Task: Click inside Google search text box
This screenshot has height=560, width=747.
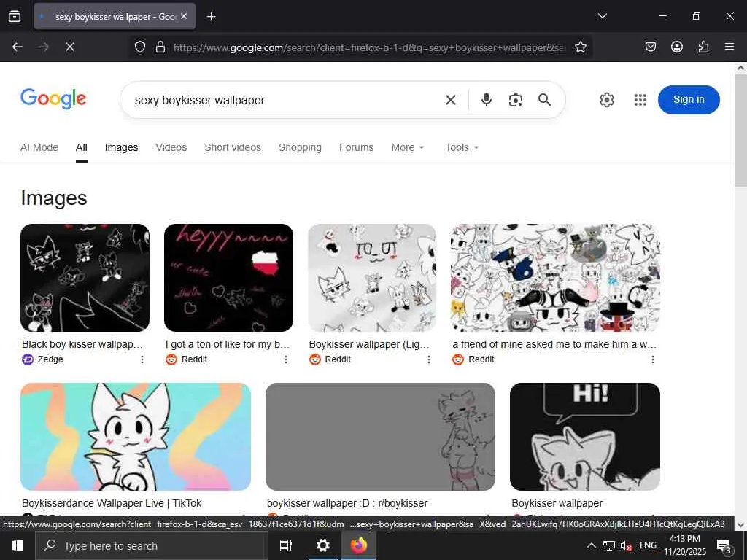Action: click(284, 100)
